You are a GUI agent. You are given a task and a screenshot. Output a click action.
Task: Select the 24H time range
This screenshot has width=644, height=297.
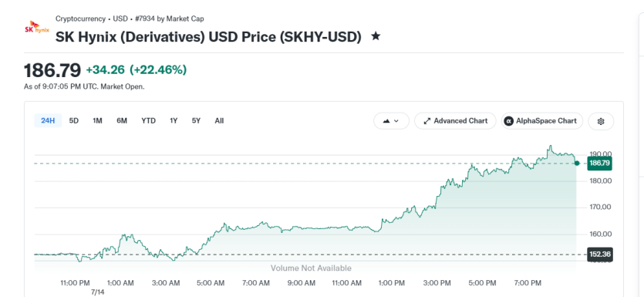(x=48, y=121)
